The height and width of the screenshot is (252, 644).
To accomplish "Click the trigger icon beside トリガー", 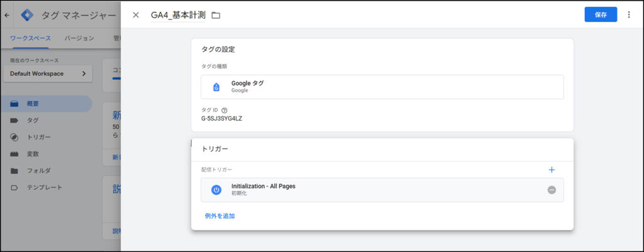I will 14,137.
